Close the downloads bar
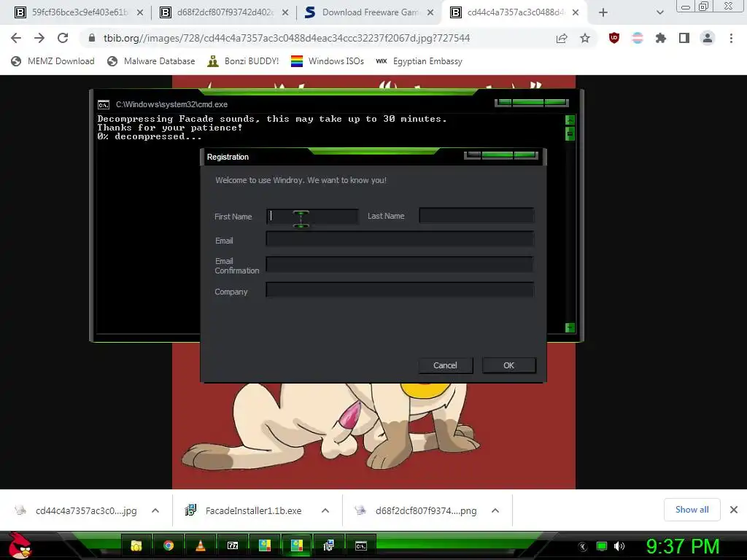747x560 pixels. 734,510
